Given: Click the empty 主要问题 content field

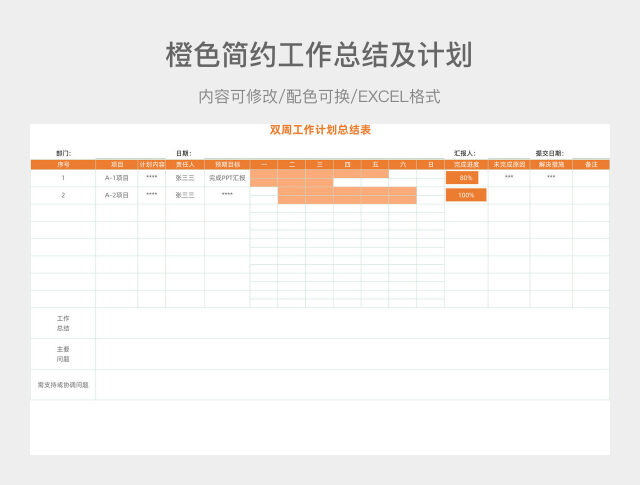Looking at the screenshot, I should click(352, 354).
